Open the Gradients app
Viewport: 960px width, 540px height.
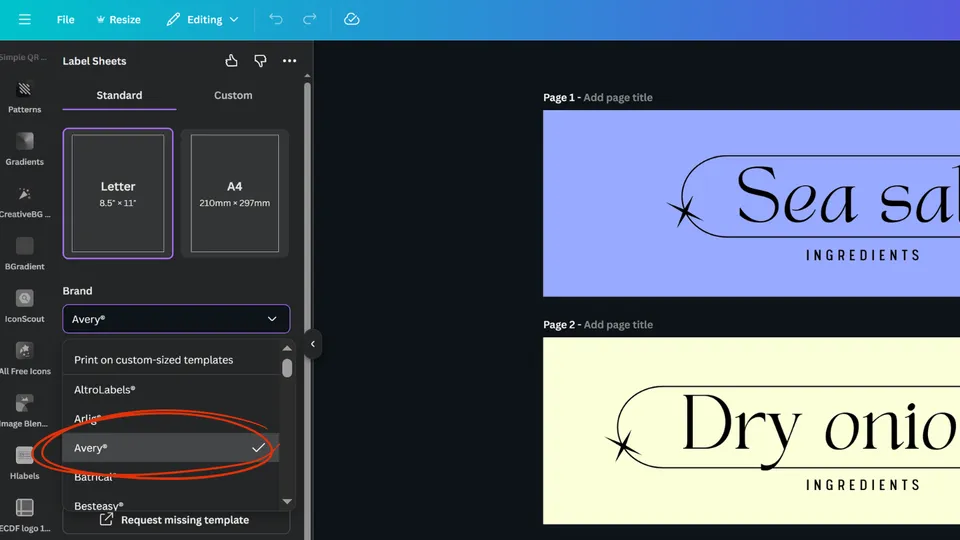pos(24,149)
